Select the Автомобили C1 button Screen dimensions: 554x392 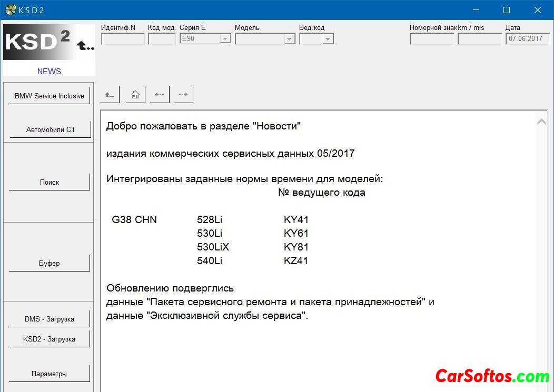tap(50, 129)
